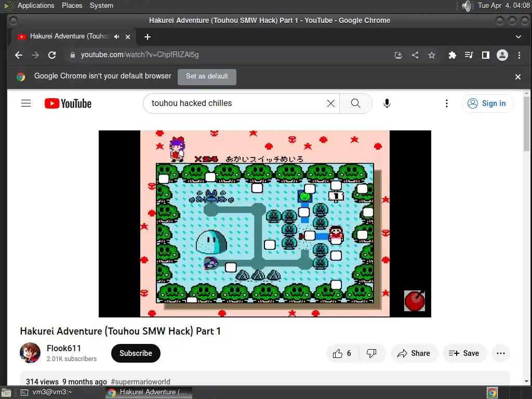Click the Sign in button
The width and height of the screenshot is (532, 399).
click(x=487, y=103)
